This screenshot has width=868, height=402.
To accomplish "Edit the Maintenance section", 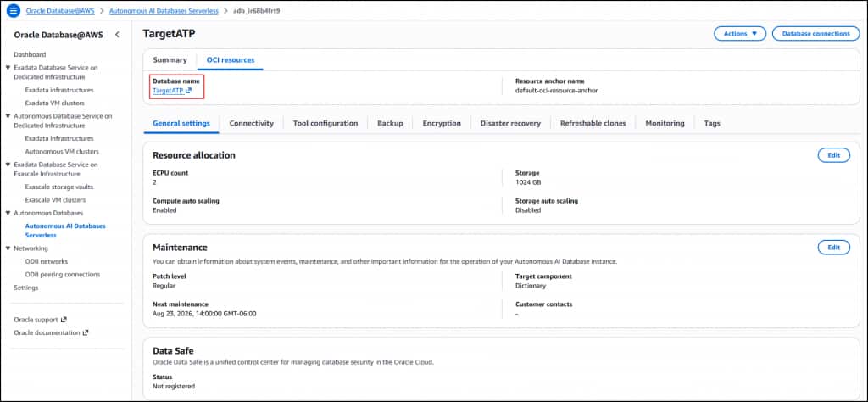I will [x=834, y=248].
